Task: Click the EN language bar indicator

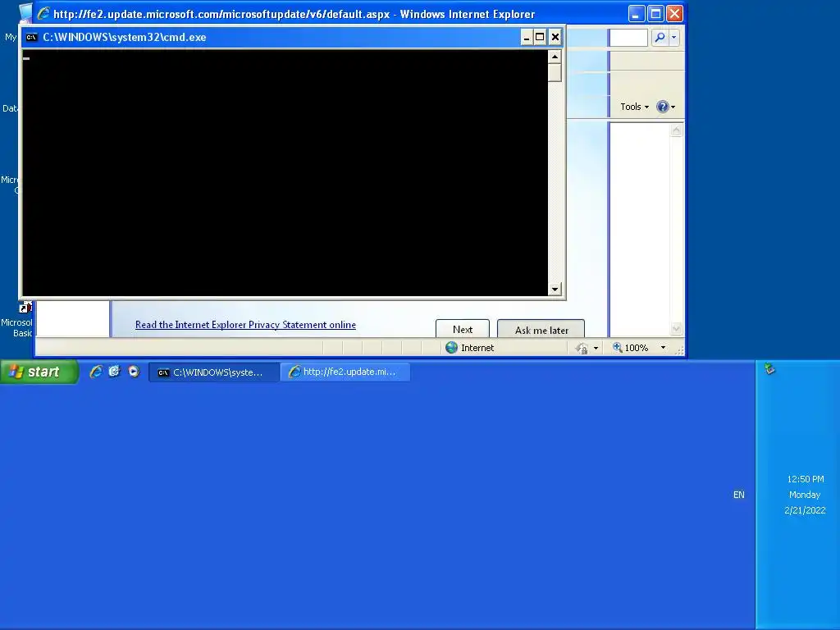Action: click(x=739, y=495)
